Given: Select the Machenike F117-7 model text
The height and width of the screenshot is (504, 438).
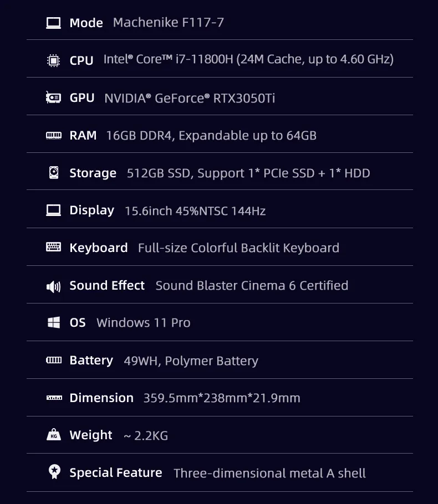Looking at the screenshot, I should pyautogui.click(x=169, y=23).
